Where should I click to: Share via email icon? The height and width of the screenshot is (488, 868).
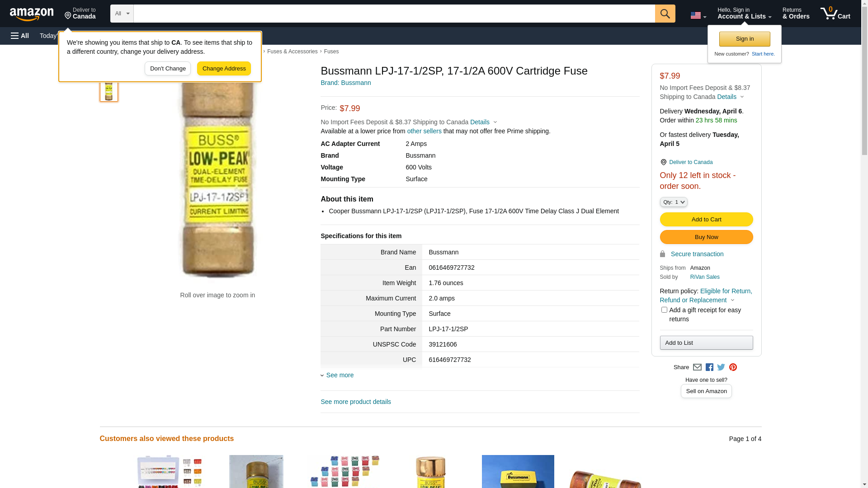697,367
